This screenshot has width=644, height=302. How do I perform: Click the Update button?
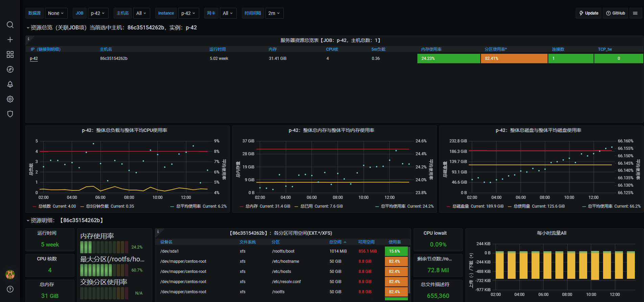click(589, 13)
